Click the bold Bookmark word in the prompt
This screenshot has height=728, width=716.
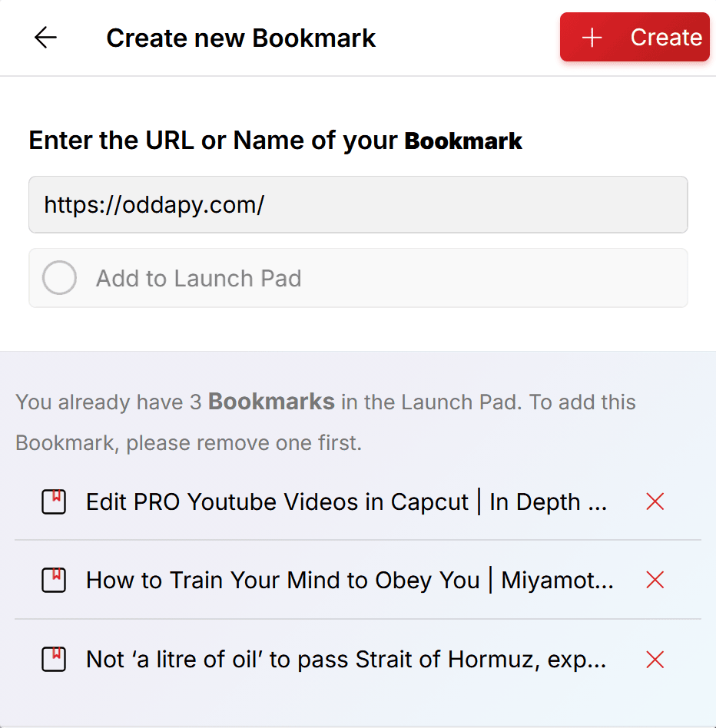coord(462,141)
